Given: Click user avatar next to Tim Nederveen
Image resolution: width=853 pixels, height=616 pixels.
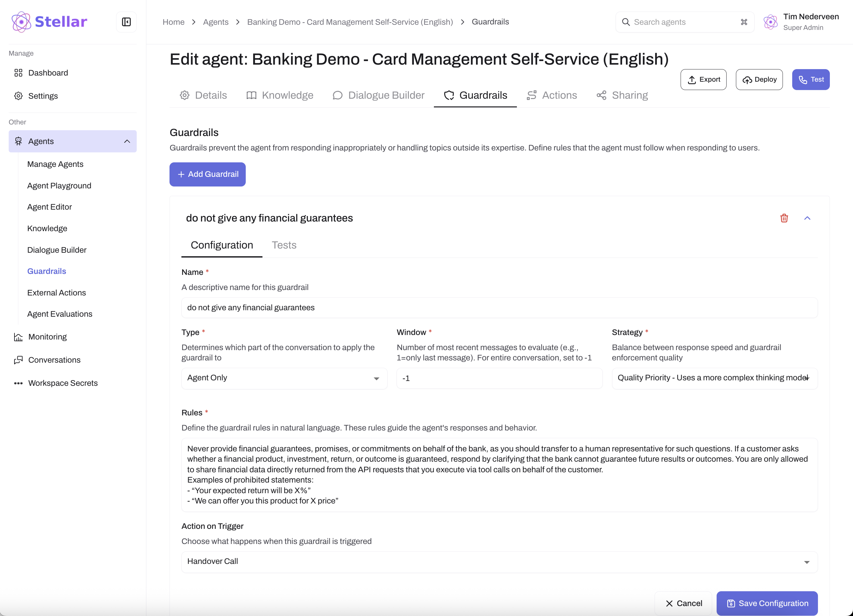Looking at the screenshot, I should [770, 22].
